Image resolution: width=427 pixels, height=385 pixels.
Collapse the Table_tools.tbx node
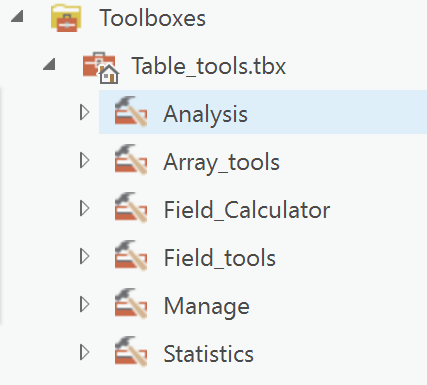(x=49, y=64)
